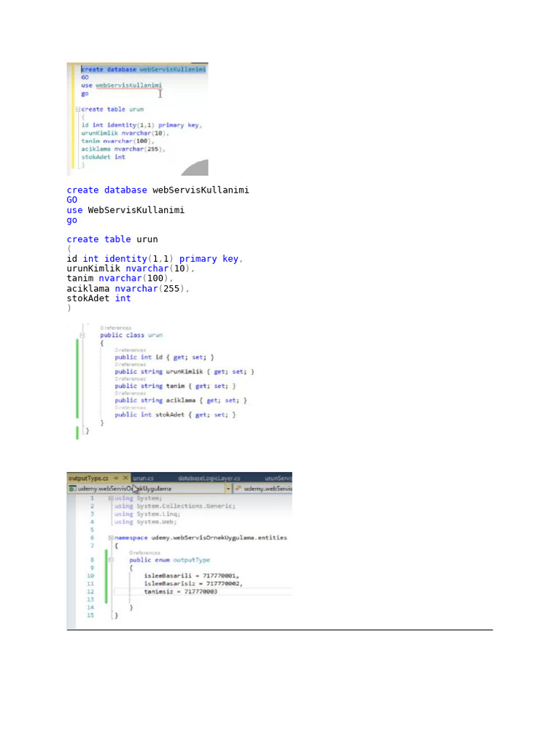
Task: Click the '0 references' link above enum outputType
Action: [x=145, y=553]
